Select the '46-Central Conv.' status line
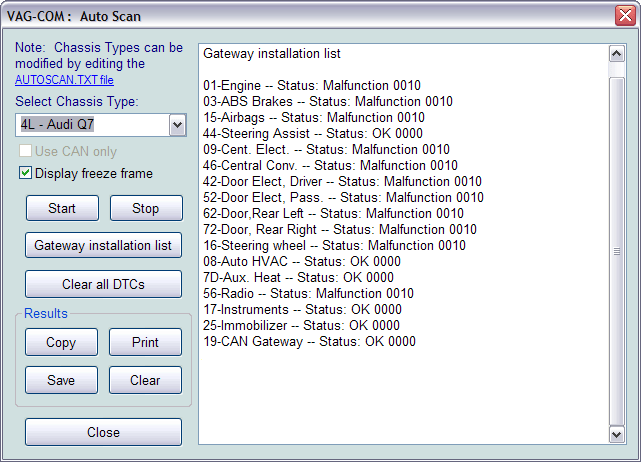This screenshot has width=641, height=462. (330, 165)
